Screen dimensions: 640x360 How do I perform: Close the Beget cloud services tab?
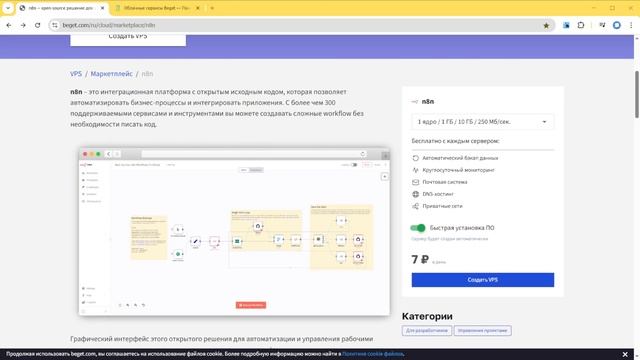point(198,8)
